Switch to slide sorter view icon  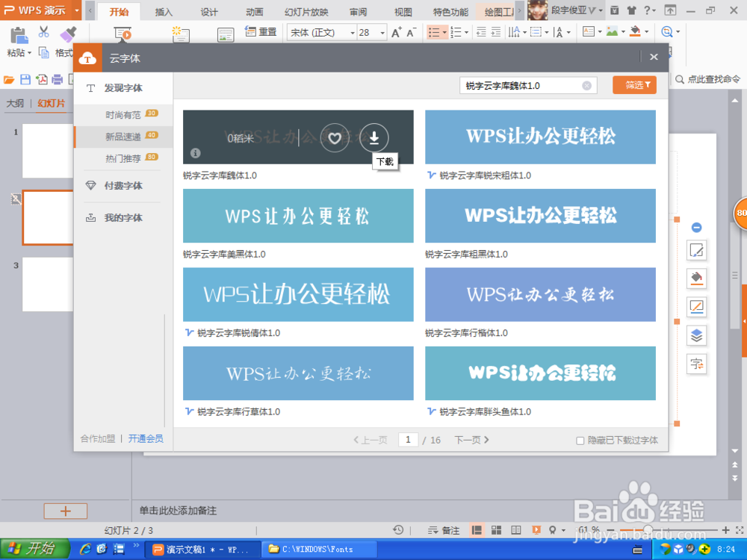(x=496, y=529)
